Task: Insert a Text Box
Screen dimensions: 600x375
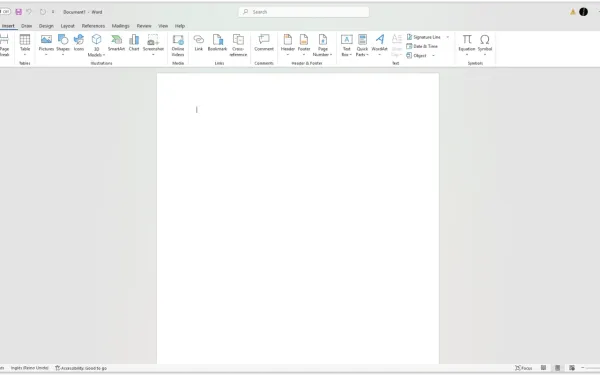Action: click(347, 45)
